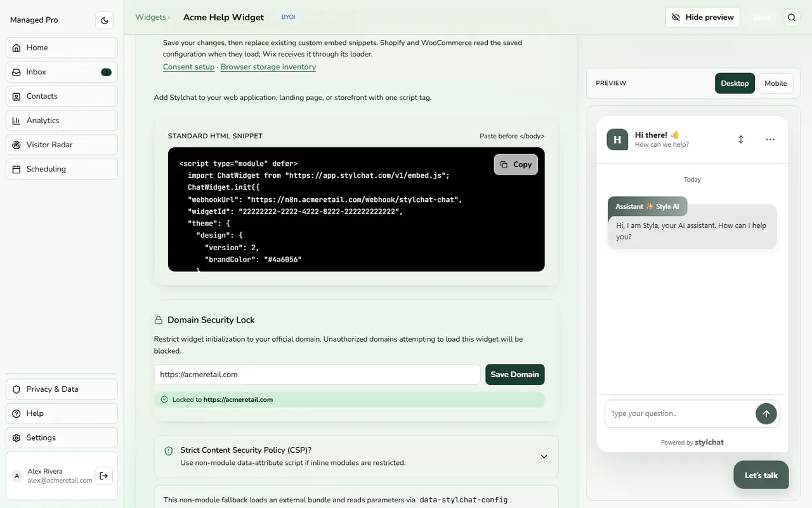Click the Help question mark icon
The image size is (812, 508).
(x=16, y=413)
